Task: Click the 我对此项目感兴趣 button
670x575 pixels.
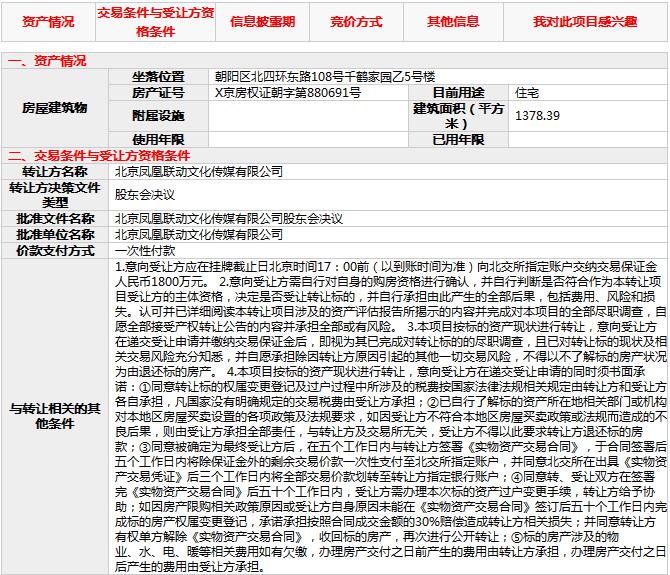Action: [584, 21]
